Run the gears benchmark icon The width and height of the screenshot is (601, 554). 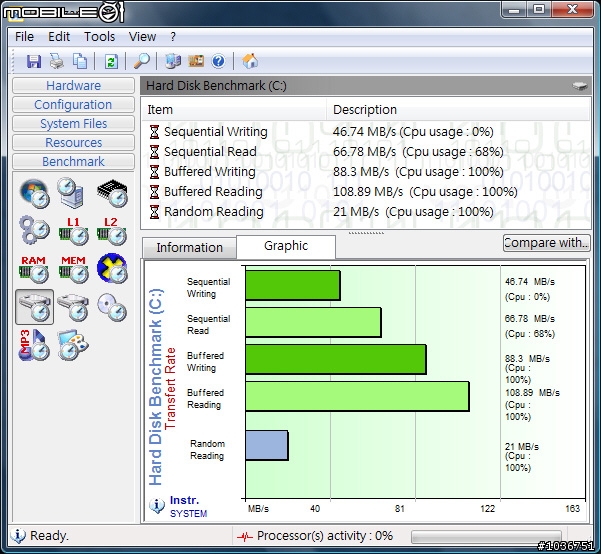(x=34, y=231)
